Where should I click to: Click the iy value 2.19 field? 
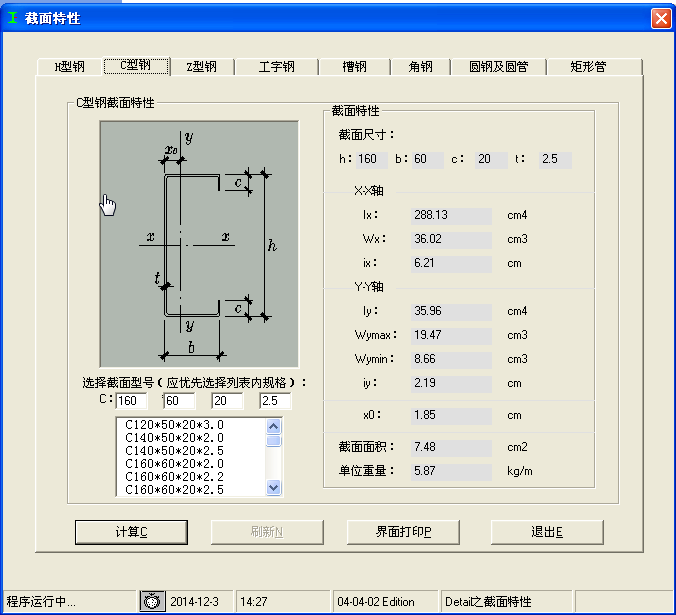(451, 384)
